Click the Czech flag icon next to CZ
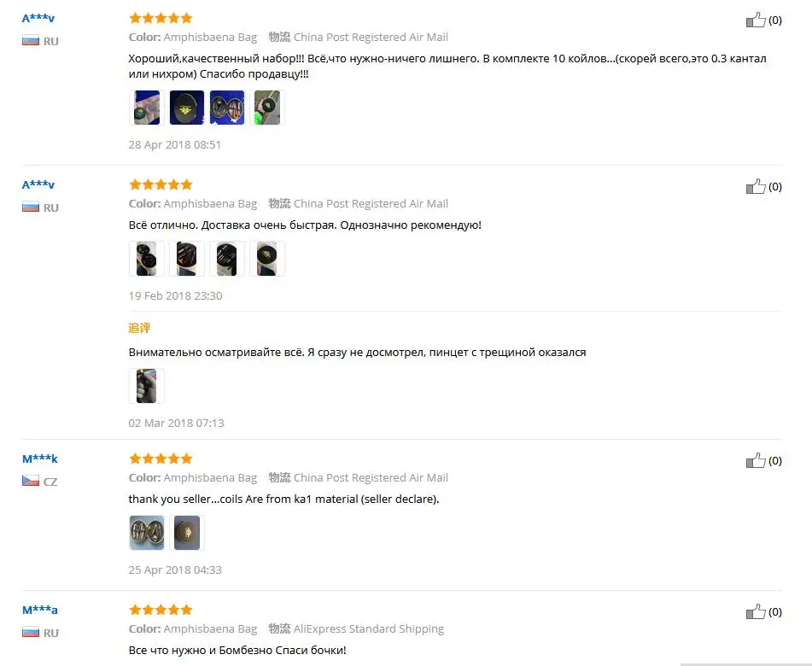812x666 pixels. (x=31, y=481)
